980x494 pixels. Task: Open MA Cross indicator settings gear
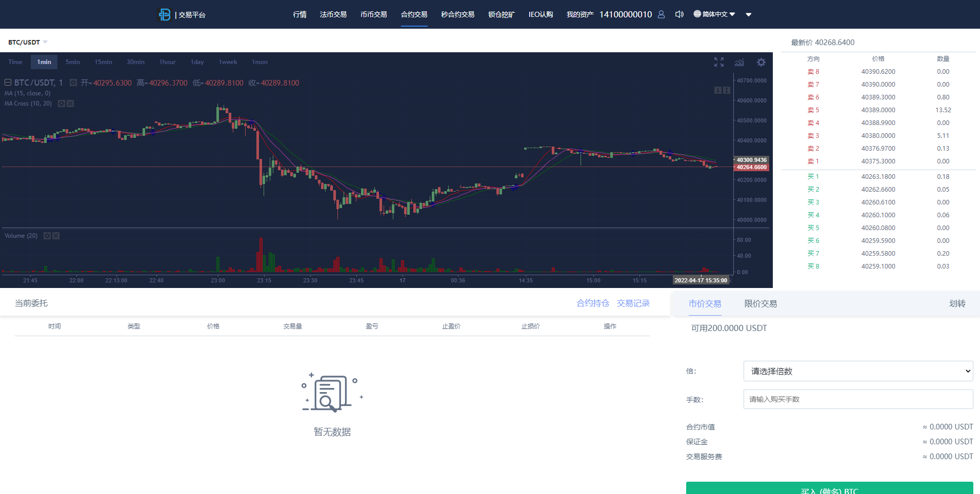point(62,104)
